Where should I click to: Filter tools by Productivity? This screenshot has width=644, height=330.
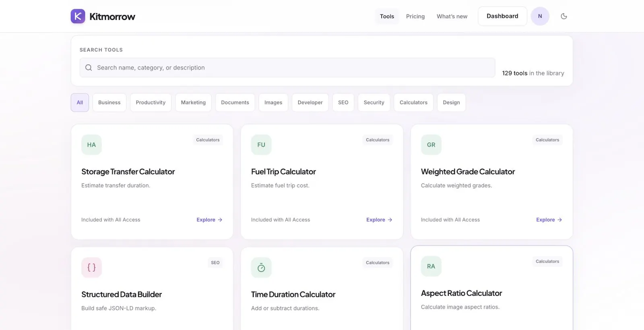tap(151, 103)
